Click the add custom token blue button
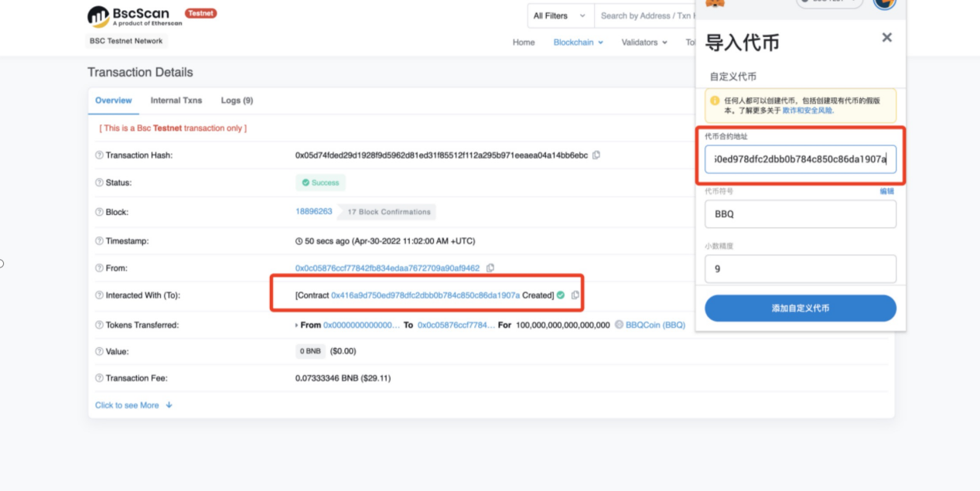This screenshot has height=491, width=980. pos(801,308)
